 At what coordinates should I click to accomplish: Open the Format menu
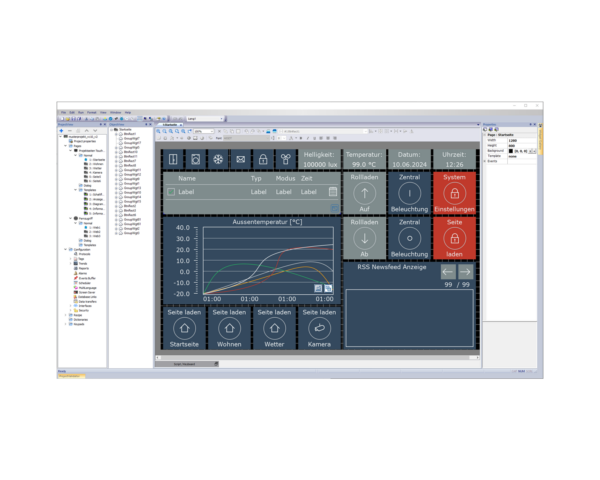click(92, 113)
